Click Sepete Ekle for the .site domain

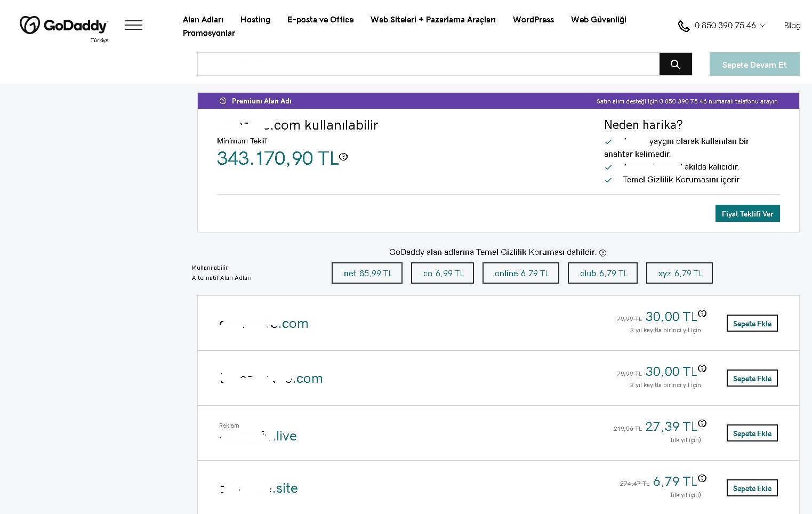tap(752, 488)
